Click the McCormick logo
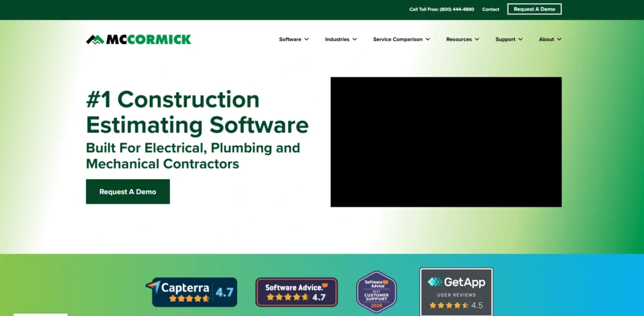Viewport: 644px width, 316px height. [138, 40]
